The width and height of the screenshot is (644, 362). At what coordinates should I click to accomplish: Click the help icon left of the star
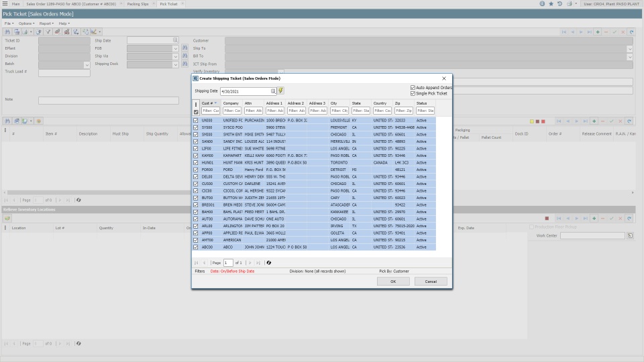[542, 4]
